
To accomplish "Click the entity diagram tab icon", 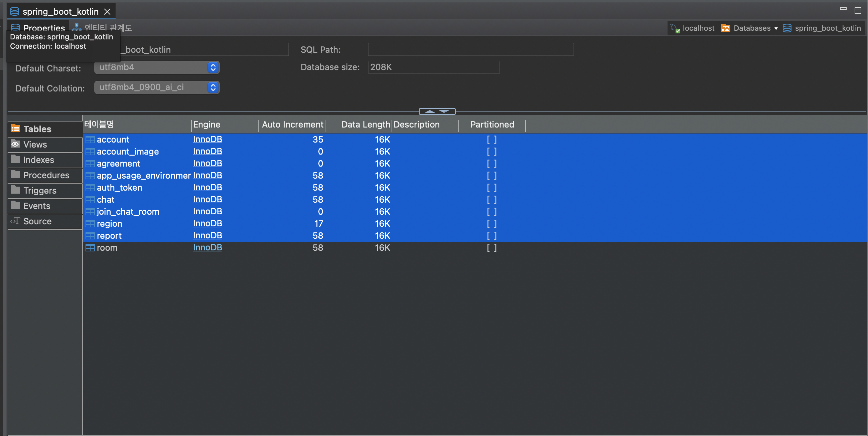I will coord(77,28).
